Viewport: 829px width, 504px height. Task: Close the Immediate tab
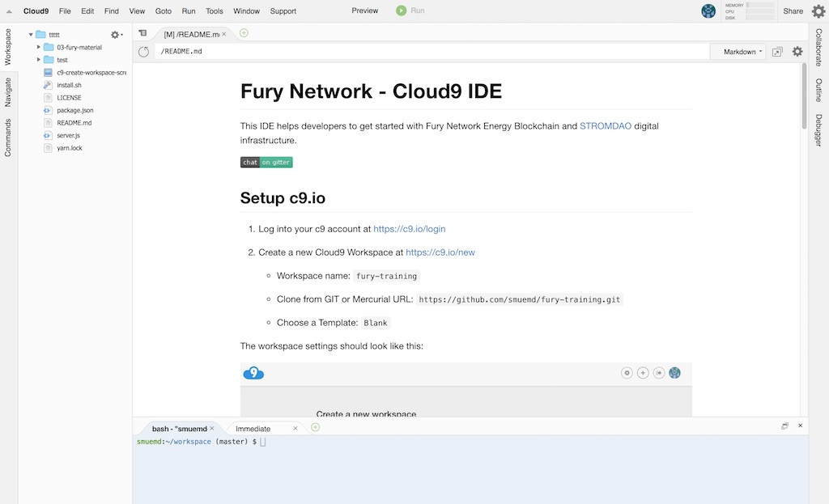tap(295, 429)
